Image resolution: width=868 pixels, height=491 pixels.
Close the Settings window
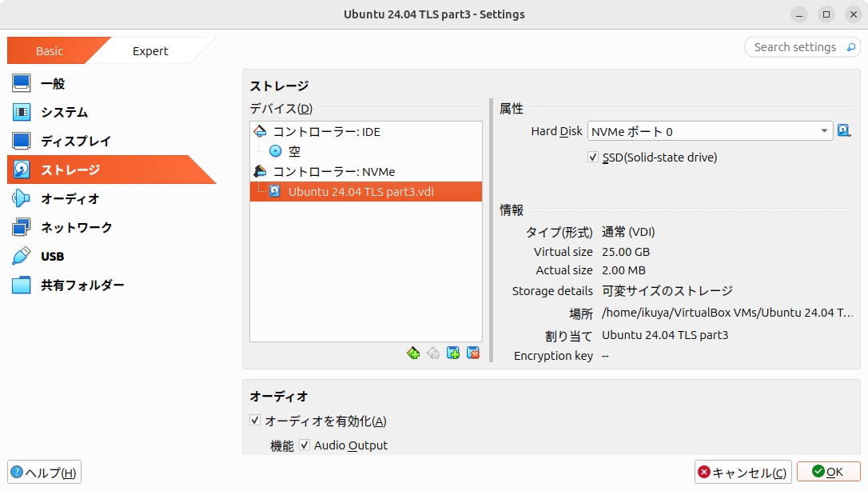853,14
